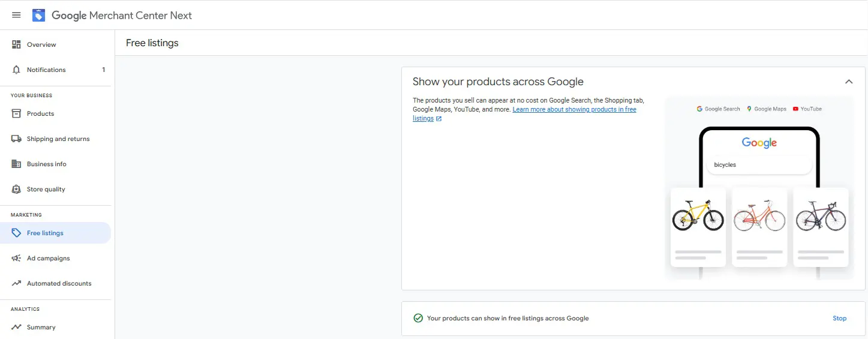Stop showing products in free listings

[839, 318]
